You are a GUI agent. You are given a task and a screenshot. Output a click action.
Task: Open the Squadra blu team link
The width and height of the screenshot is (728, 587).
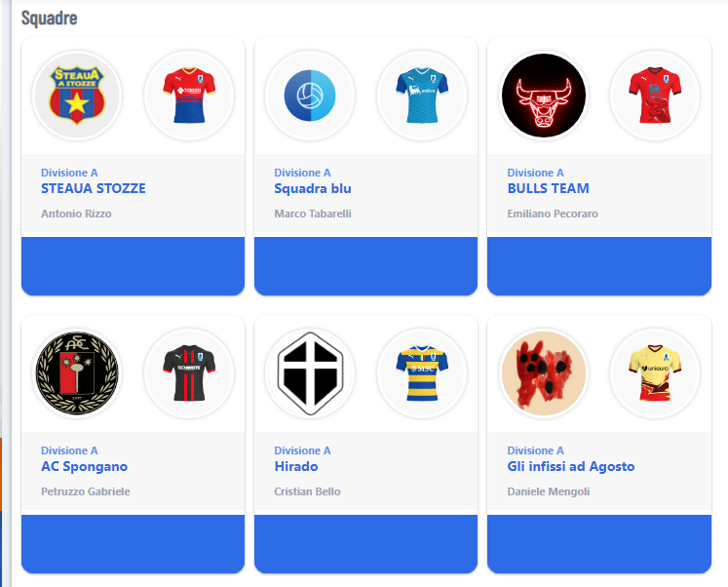pyautogui.click(x=313, y=188)
